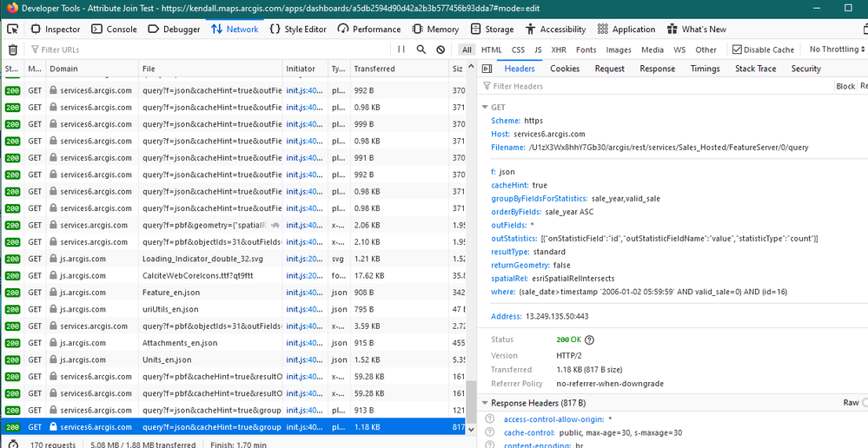Switch to the Console tab

point(114,30)
